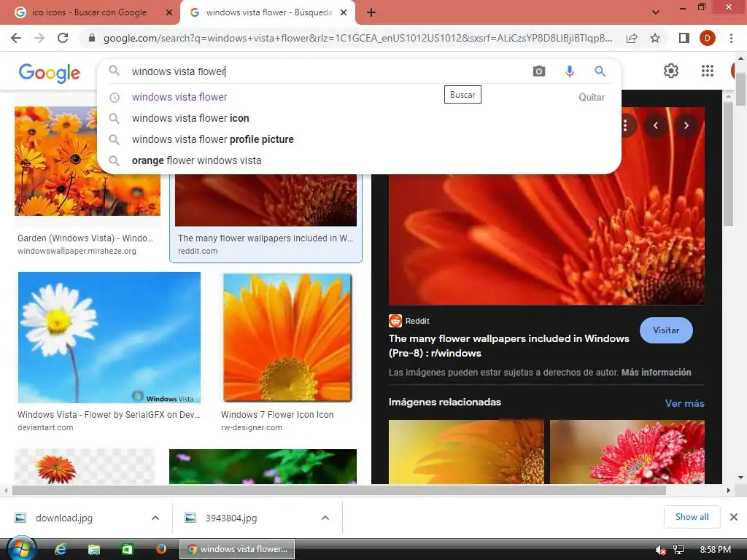
Task: Choose suggestion 'windows vista flower profile picture'
Action: (x=212, y=139)
